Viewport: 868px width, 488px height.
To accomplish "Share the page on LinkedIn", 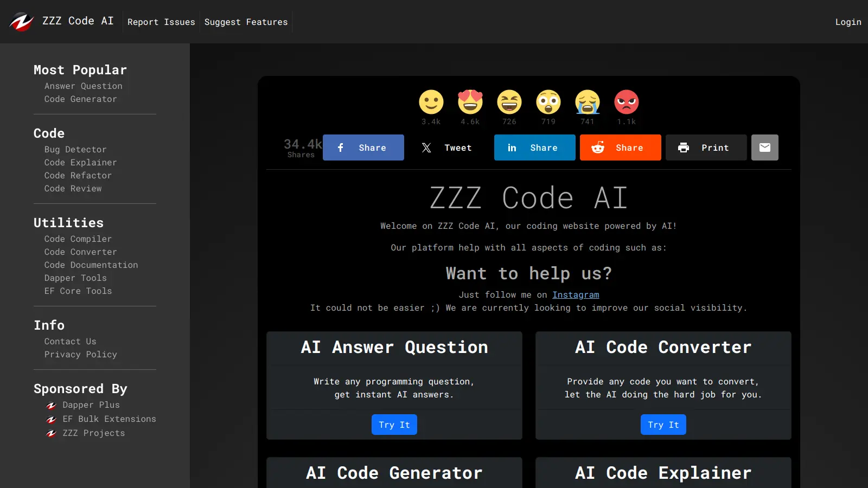I will (x=534, y=147).
